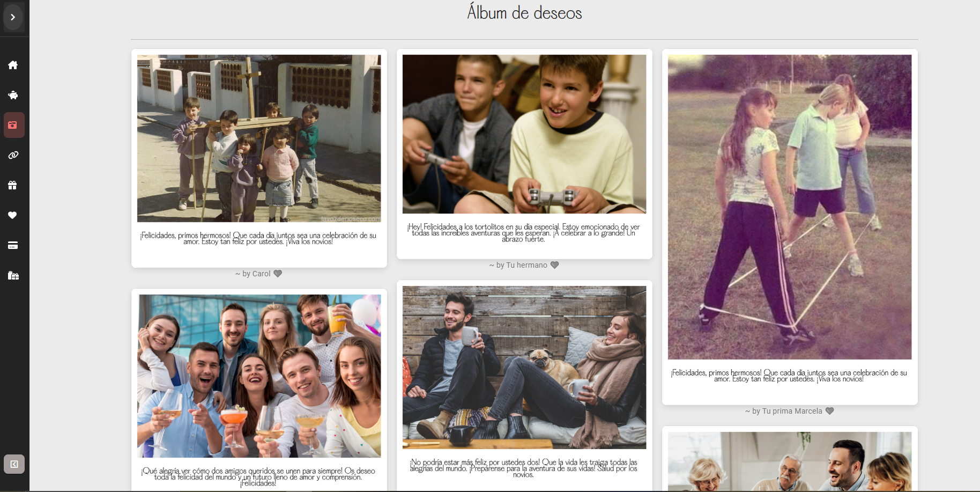Like the wish by Carol heart
980x492 pixels.
(278, 274)
